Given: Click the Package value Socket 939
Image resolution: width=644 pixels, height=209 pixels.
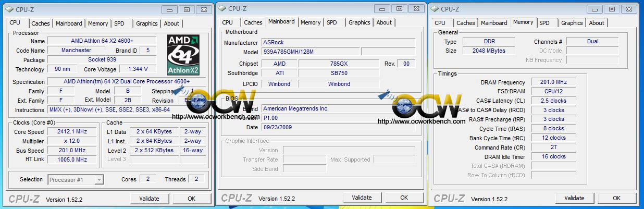Looking at the screenshot, I should click(102, 60).
